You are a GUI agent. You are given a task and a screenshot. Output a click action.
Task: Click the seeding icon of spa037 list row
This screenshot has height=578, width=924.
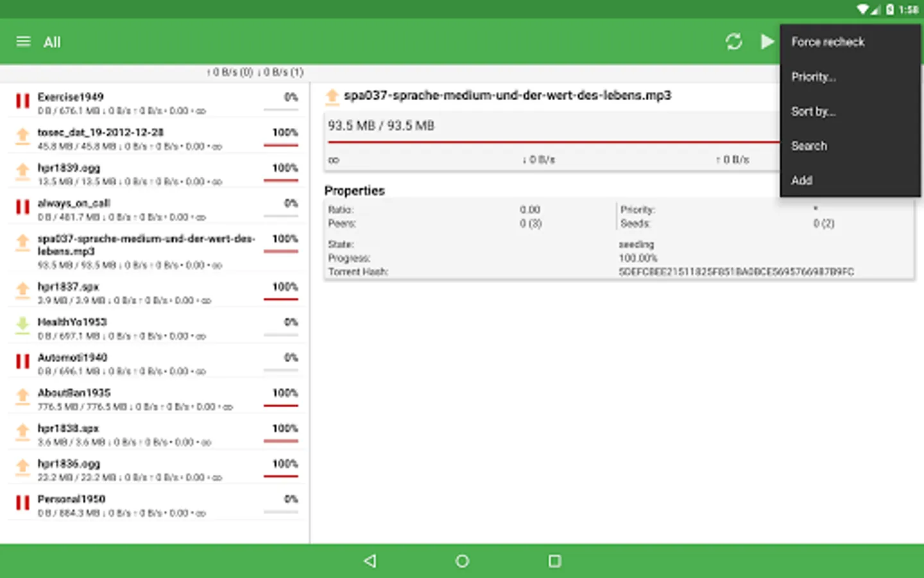point(22,243)
